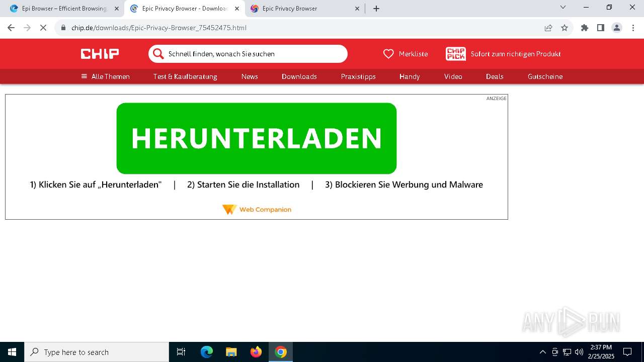Open the Windows Start menu
Image resolution: width=644 pixels, height=362 pixels.
point(12,352)
